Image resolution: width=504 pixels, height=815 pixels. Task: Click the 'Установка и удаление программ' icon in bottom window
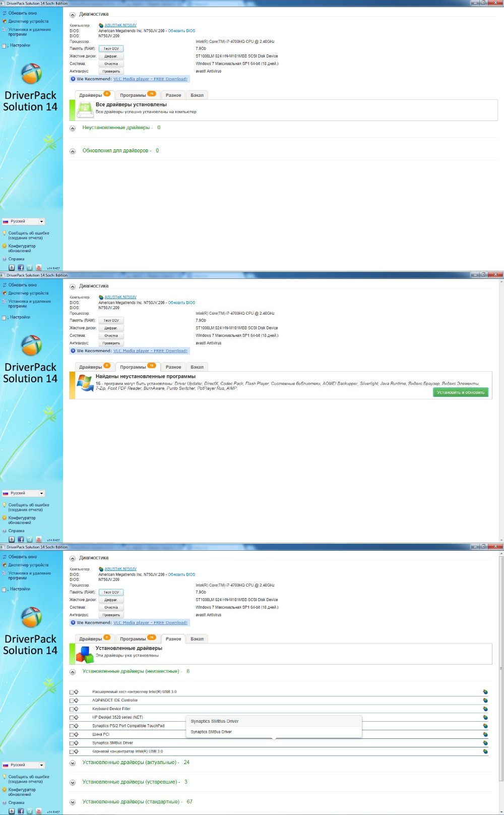pyautogui.click(x=5, y=573)
